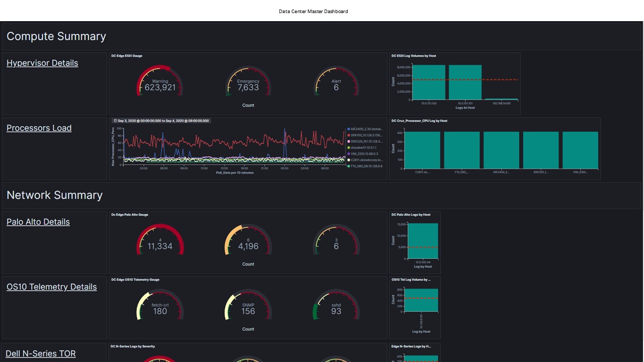
Task: Select the SNMP gauge showing 156
Action: [x=248, y=307]
